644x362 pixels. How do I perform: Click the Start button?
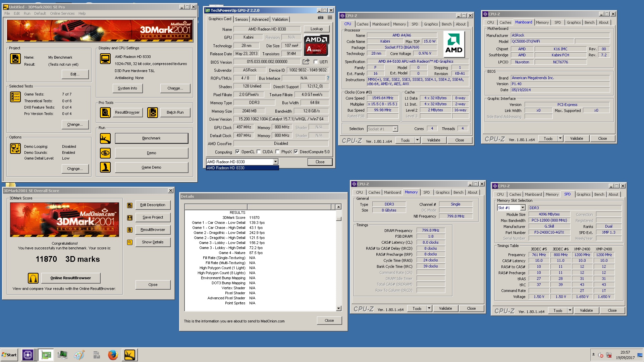pos(9,355)
